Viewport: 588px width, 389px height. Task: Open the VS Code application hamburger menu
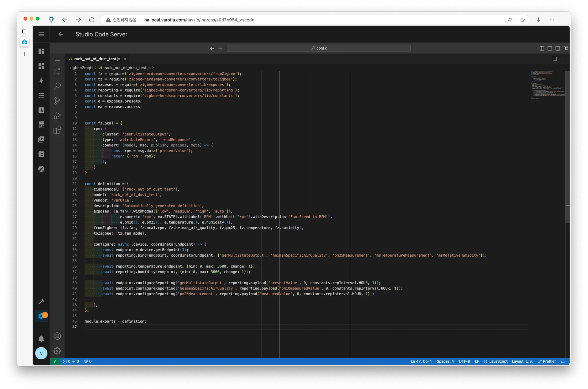coord(57,59)
